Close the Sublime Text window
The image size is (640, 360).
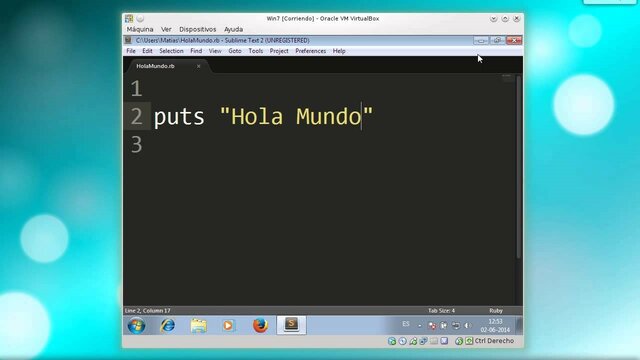pyautogui.click(x=514, y=40)
